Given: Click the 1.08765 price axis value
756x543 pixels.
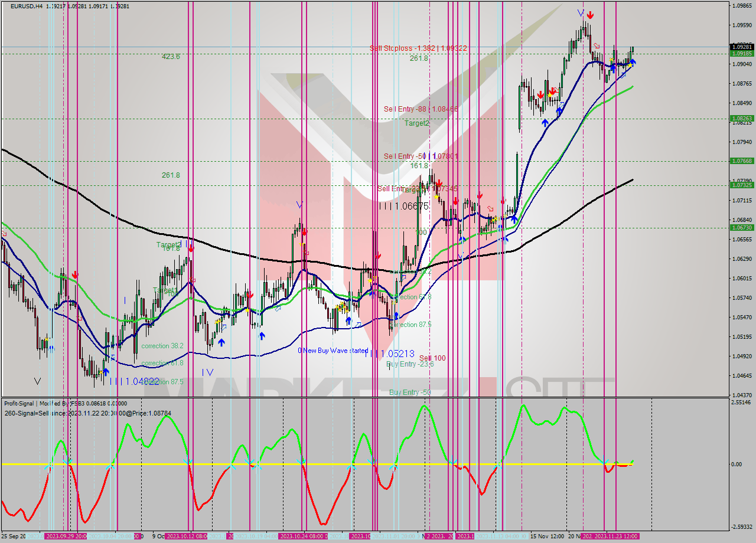Looking at the screenshot, I should pos(742,84).
